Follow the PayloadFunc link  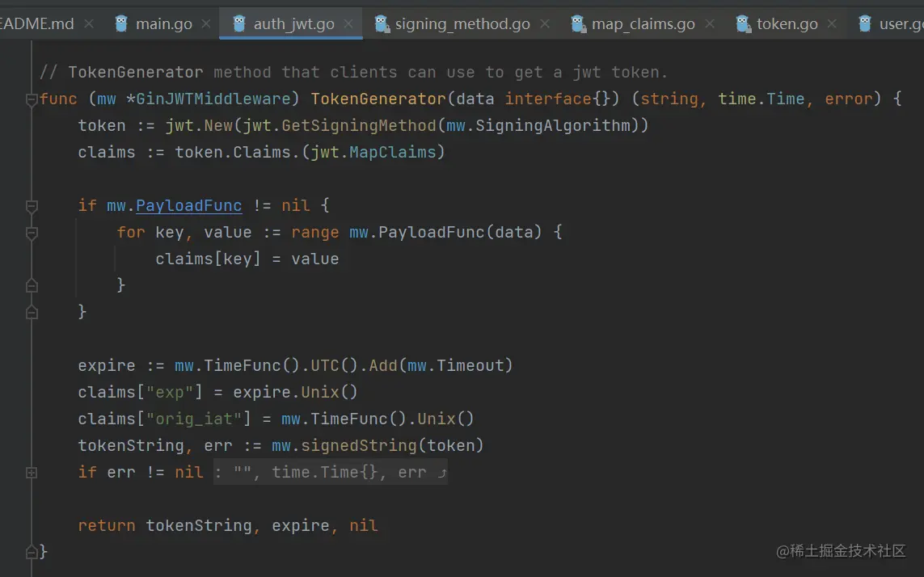[x=188, y=206]
